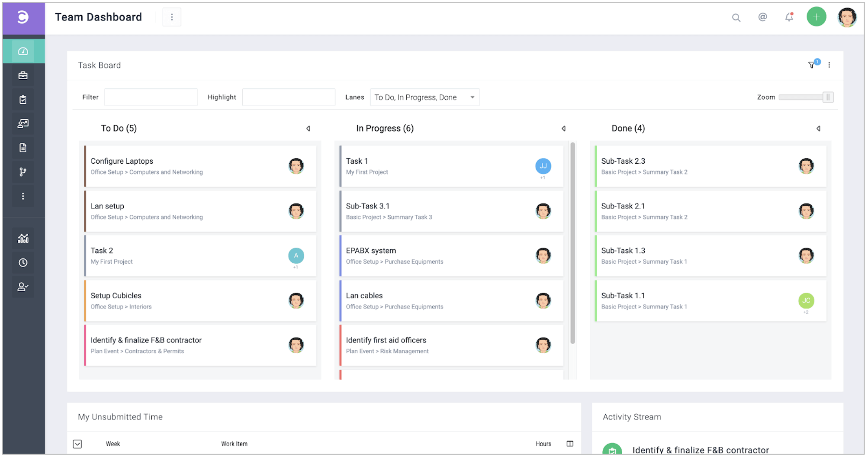Click the clipboard tasks icon in sidebar
868x458 pixels.
pyautogui.click(x=23, y=100)
